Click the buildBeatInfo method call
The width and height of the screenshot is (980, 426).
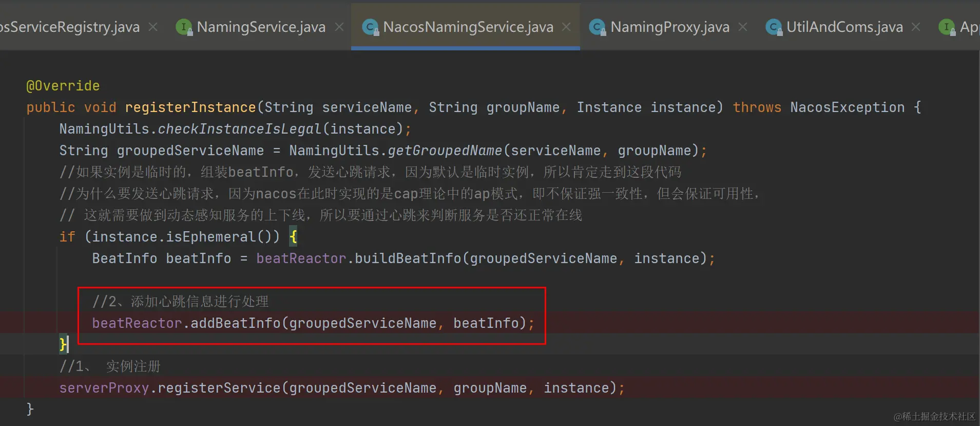point(408,258)
